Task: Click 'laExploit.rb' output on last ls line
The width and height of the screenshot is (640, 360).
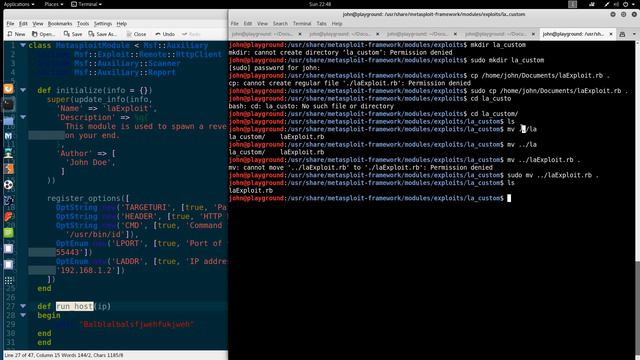Action: 251,191
